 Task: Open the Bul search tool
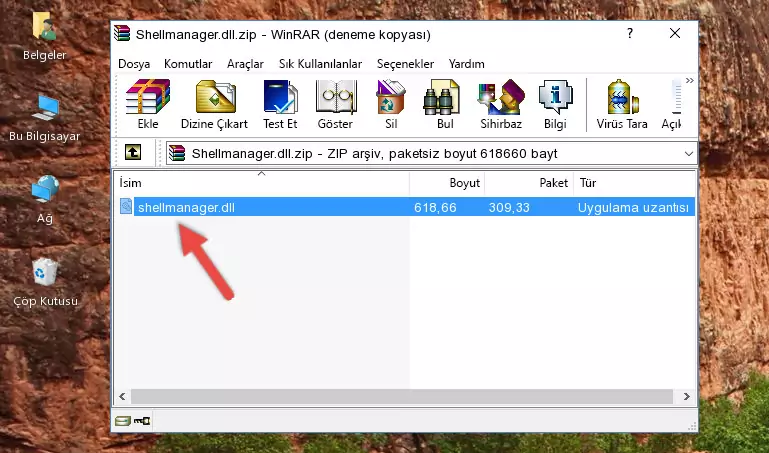(444, 104)
